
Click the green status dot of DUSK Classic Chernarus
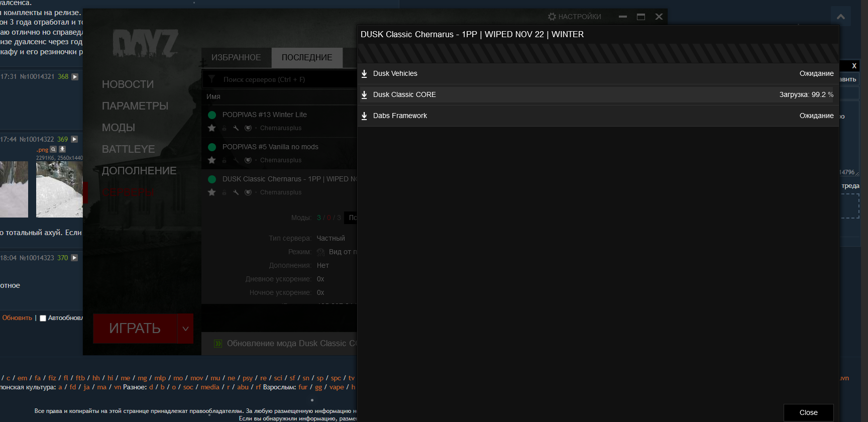(x=212, y=179)
